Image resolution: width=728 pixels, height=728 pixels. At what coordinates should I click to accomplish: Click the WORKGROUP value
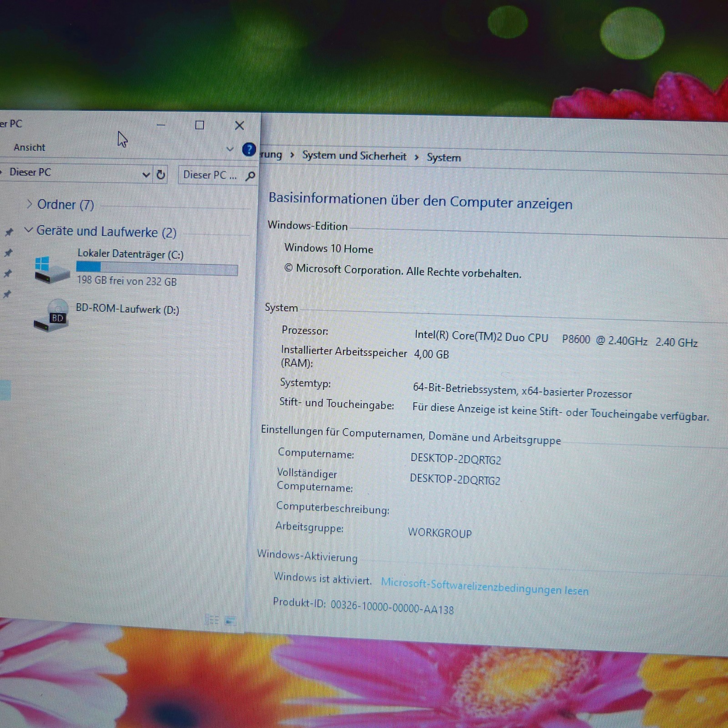[440, 533]
